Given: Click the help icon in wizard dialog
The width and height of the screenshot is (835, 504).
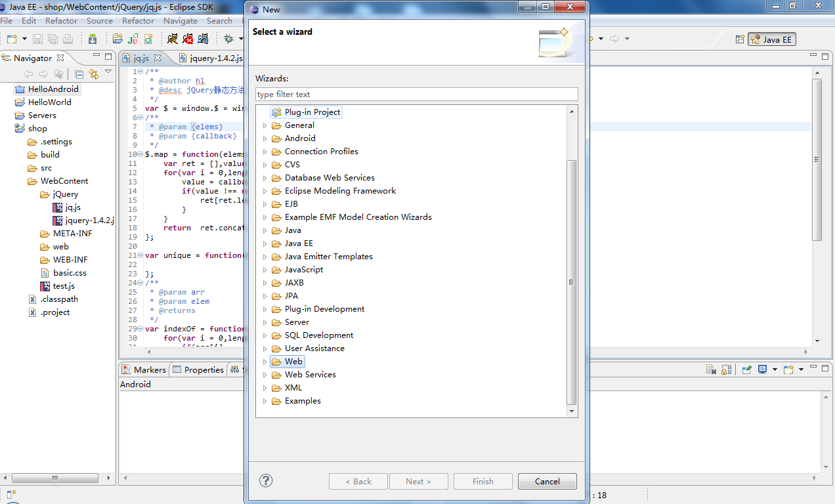Looking at the screenshot, I should (x=266, y=481).
